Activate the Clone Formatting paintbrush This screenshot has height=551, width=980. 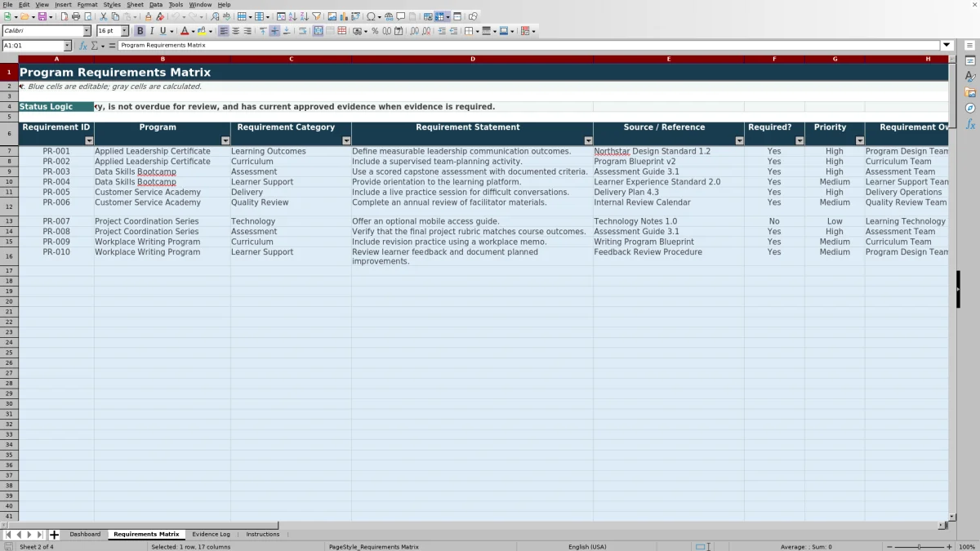pyautogui.click(x=148, y=16)
